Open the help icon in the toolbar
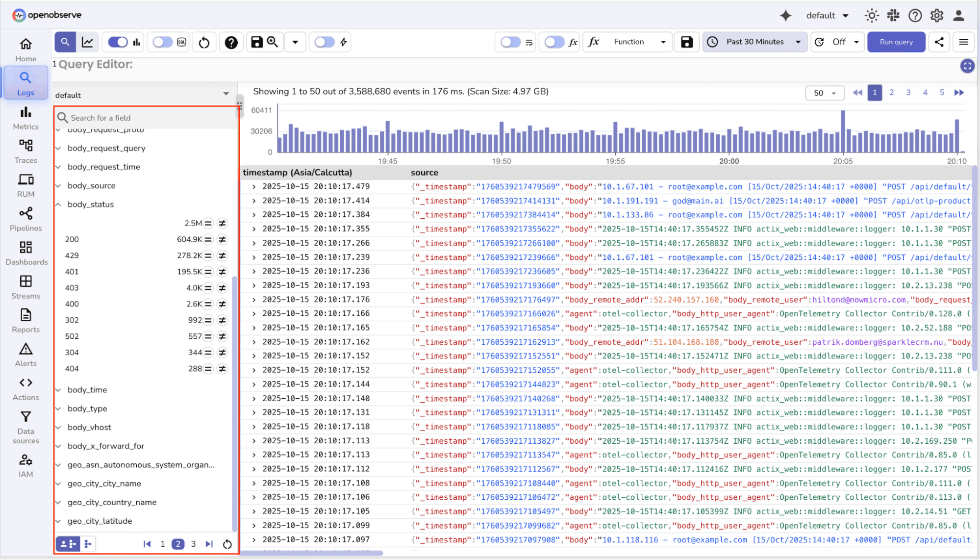The image size is (980, 560). pyautogui.click(x=231, y=42)
